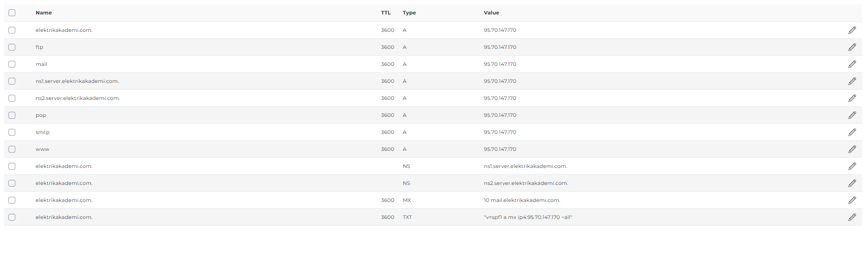The width and height of the screenshot is (868, 264).
Task: Check the elektrikakademi.com. A record checkbox
Action: tap(12, 30)
